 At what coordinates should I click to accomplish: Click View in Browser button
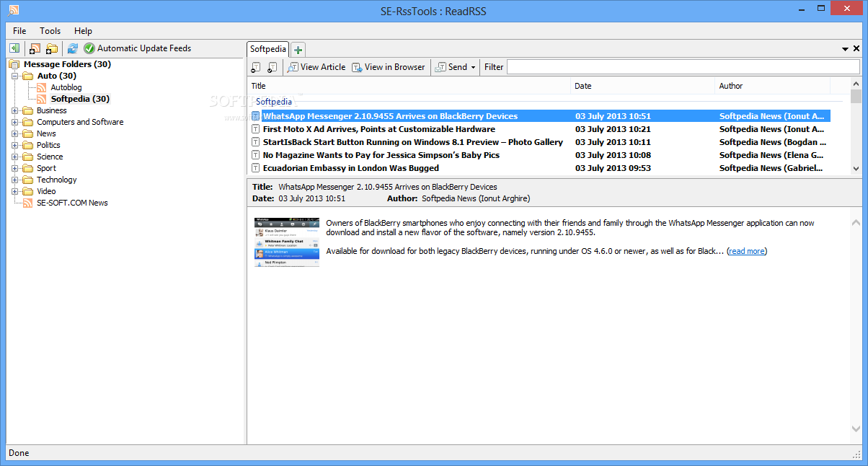[389, 67]
